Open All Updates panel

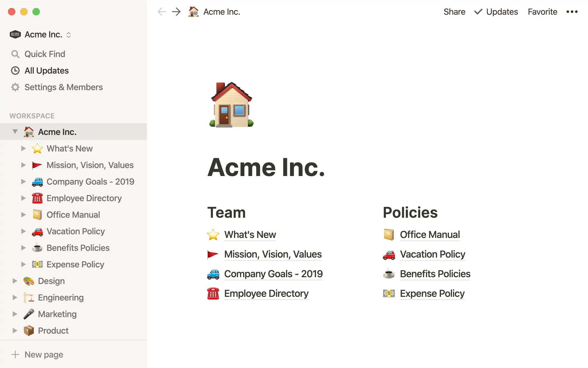point(46,70)
